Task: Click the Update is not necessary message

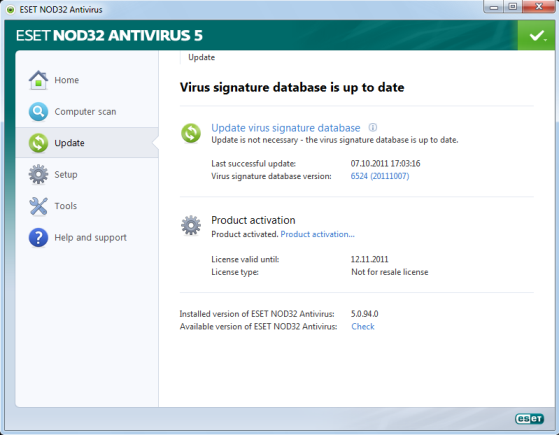Action: coord(335,140)
